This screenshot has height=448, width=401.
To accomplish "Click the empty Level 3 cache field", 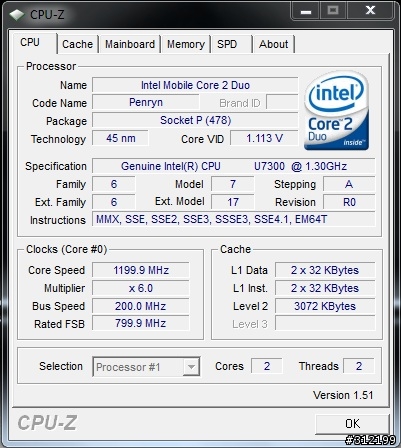I will point(325,323).
